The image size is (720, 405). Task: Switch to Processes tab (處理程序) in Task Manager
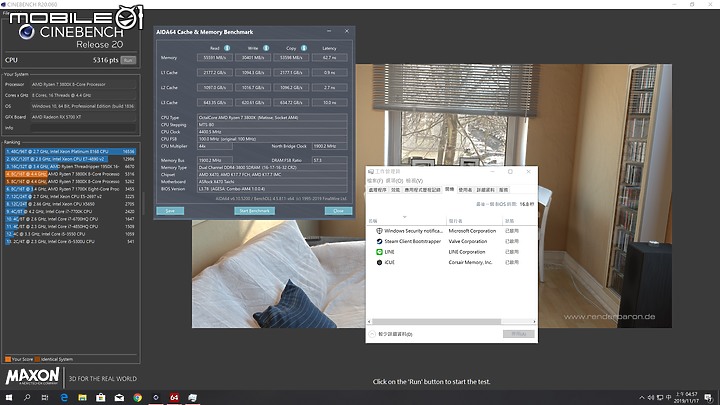(x=378, y=190)
